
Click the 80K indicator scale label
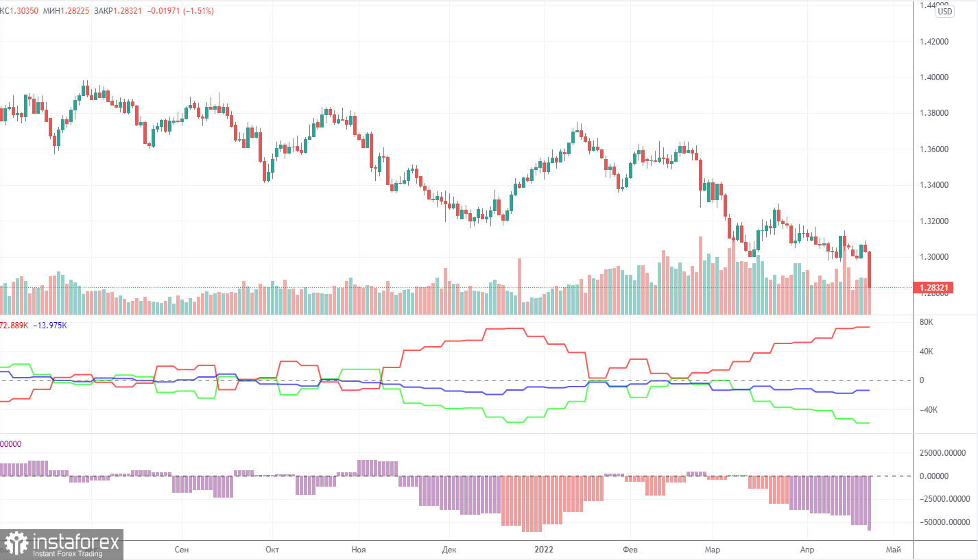[x=926, y=322]
